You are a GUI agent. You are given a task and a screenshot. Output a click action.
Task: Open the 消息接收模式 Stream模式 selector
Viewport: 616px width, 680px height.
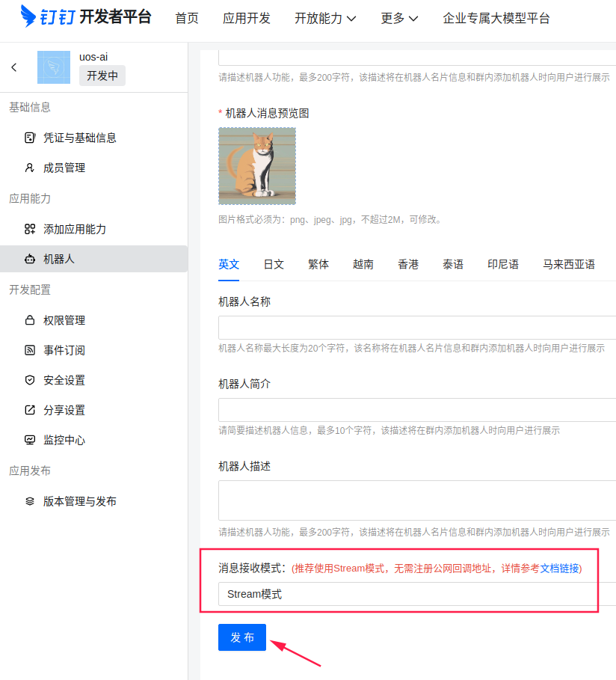417,594
